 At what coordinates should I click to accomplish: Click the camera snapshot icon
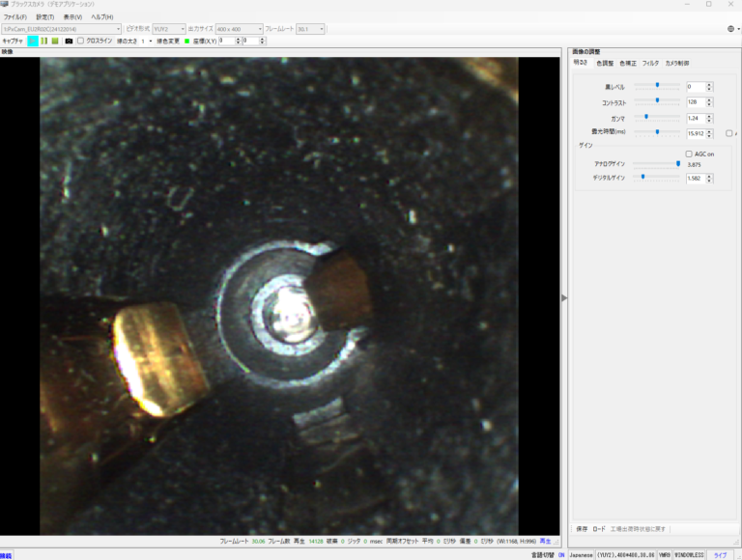point(69,41)
